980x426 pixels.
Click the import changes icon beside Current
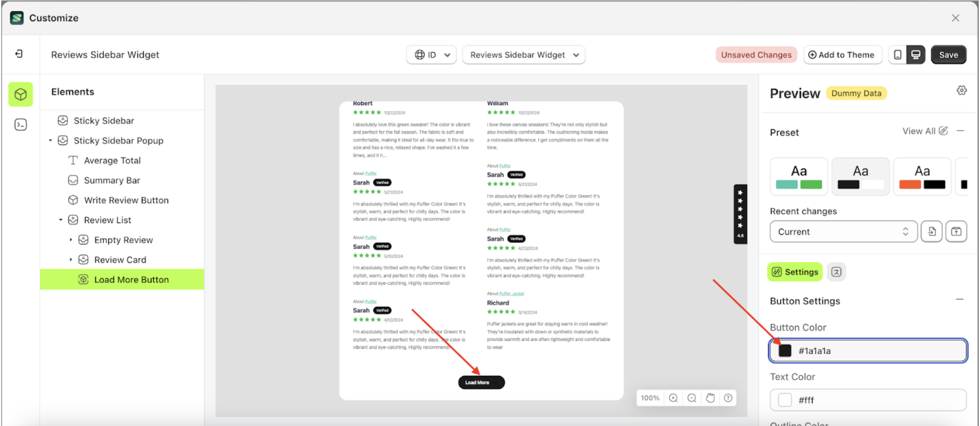(x=932, y=231)
